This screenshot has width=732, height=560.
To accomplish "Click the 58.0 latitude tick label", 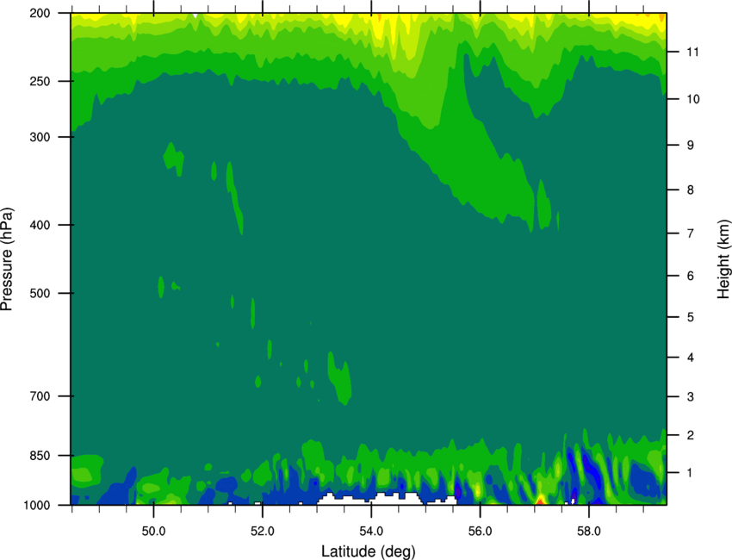I will click(x=589, y=532).
